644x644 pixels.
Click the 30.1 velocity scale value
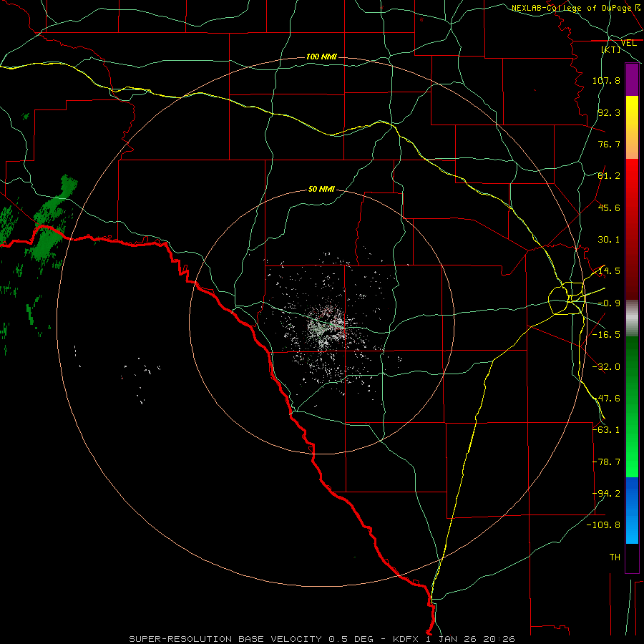pos(609,240)
